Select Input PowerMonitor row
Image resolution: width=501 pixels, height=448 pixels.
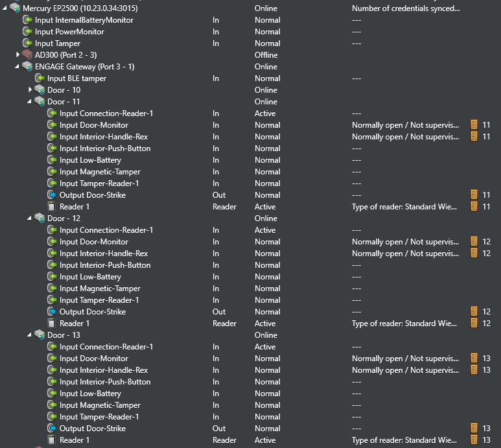(x=69, y=32)
